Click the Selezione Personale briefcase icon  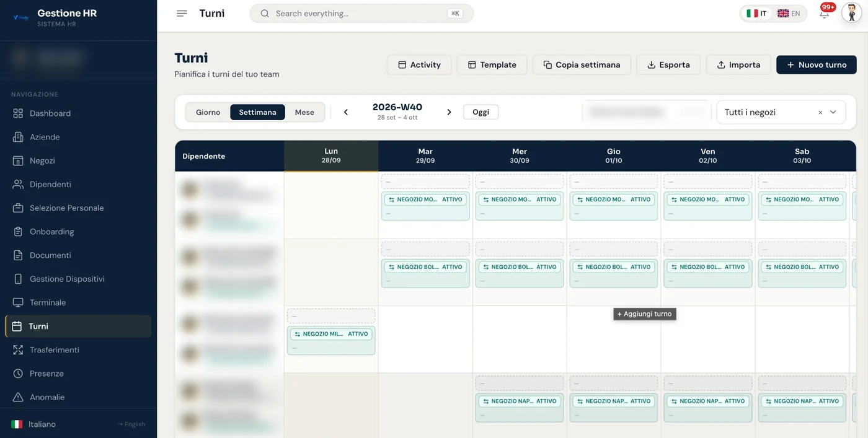(x=17, y=208)
